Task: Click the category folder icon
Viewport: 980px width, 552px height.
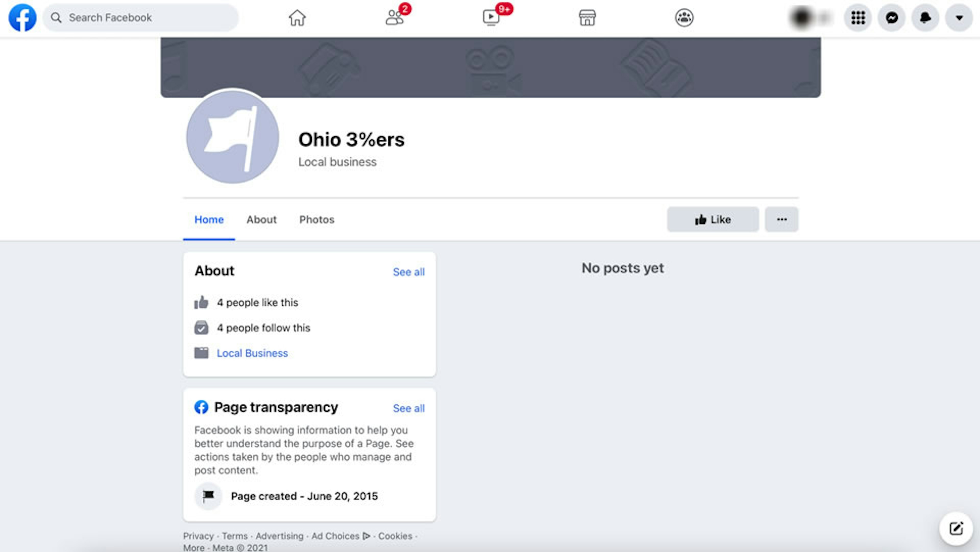Action: (x=201, y=353)
